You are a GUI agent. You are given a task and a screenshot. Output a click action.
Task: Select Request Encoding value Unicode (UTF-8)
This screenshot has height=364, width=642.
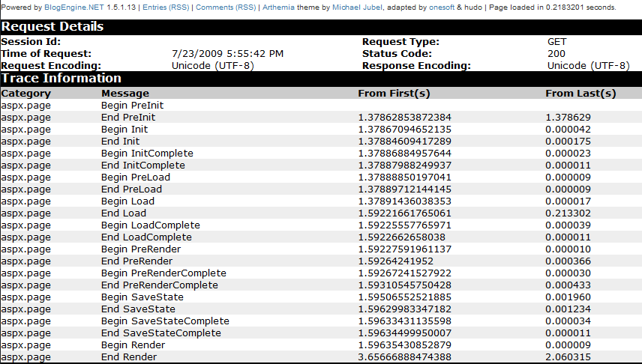(213, 65)
